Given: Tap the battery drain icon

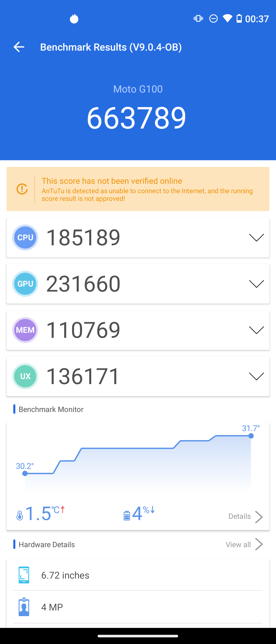Looking at the screenshot, I should click(x=127, y=516).
